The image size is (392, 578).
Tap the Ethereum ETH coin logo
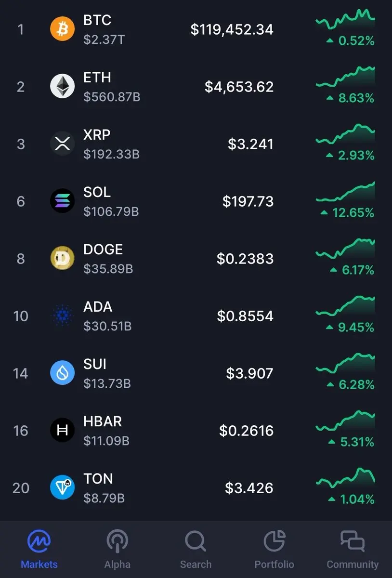[63, 87]
